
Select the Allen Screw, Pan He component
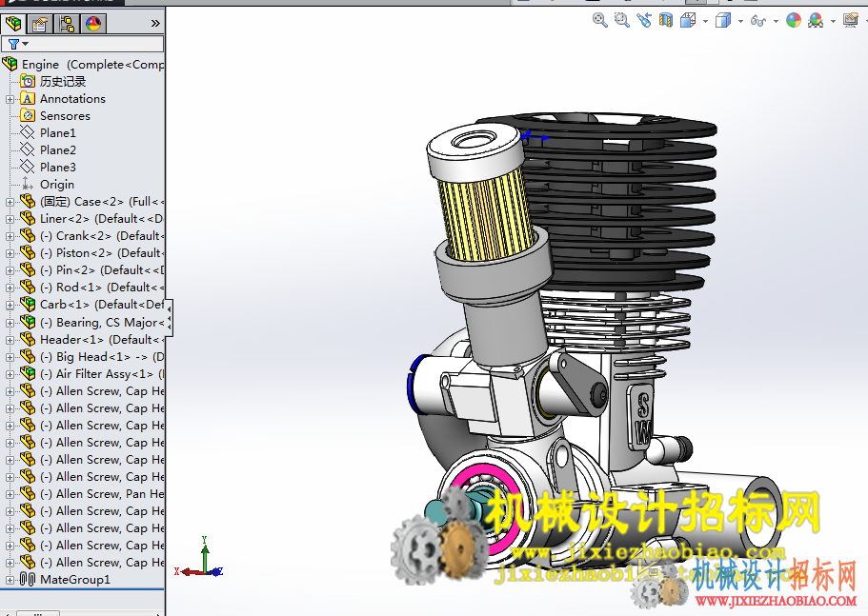(x=91, y=494)
